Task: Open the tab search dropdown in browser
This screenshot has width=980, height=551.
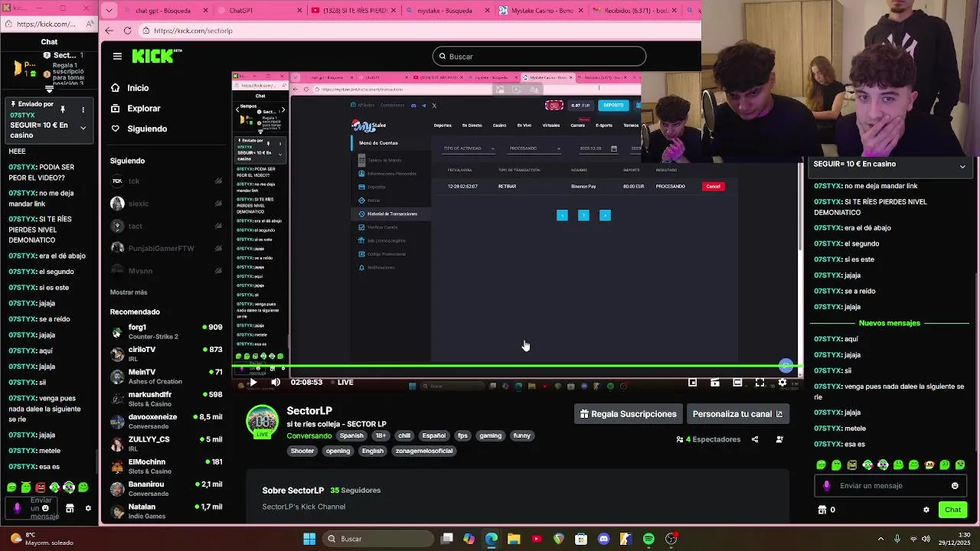Action: pos(109,11)
